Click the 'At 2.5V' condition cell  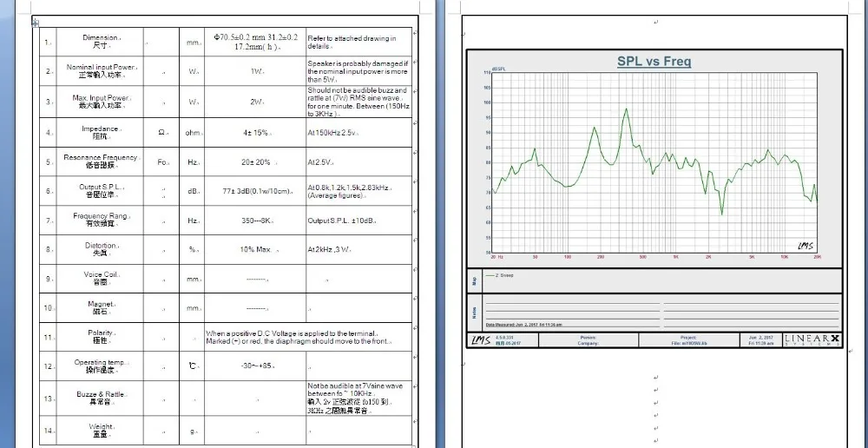pyautogui.click(x=358, y=161)
